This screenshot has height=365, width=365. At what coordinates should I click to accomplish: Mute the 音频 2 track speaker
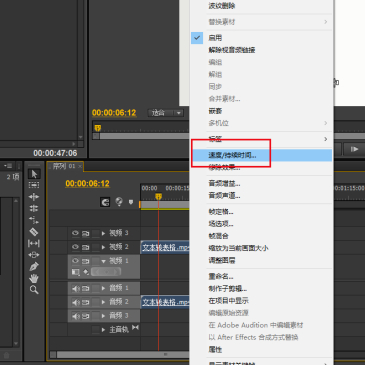click(76, 302)
